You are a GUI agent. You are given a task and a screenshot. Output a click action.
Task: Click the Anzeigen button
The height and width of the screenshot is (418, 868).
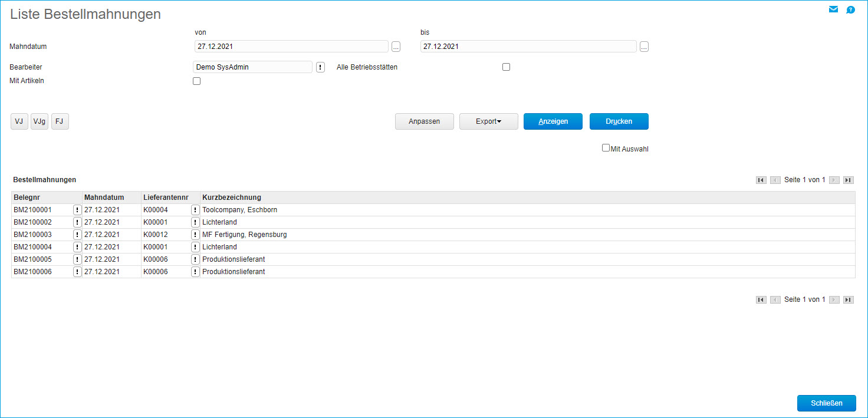[553, 121]
